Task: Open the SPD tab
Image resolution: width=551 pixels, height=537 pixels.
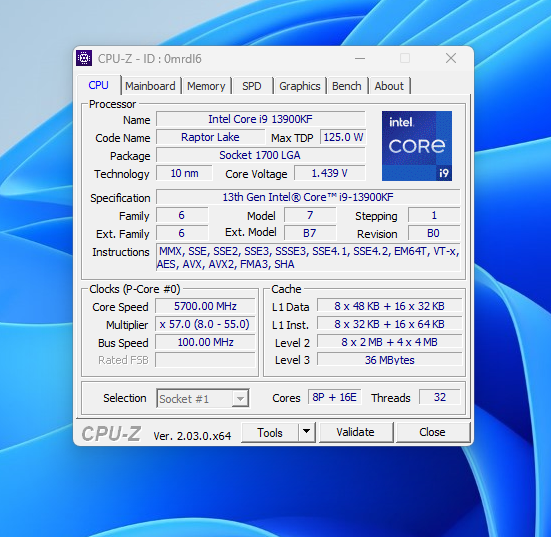Action: coord(252,86)
